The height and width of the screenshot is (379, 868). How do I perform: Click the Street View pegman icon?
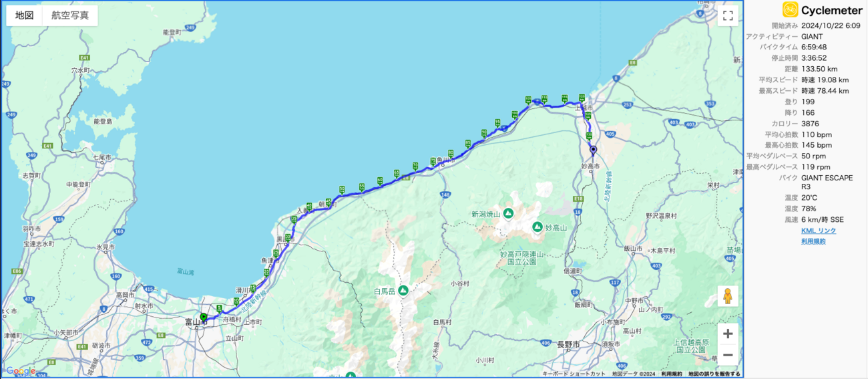[x=728, y=296]
